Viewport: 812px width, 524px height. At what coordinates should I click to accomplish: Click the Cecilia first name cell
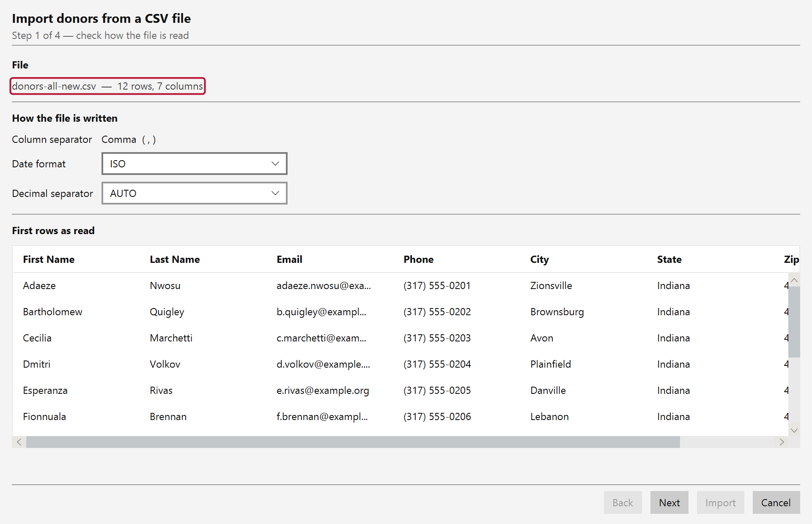pos(37,338)
